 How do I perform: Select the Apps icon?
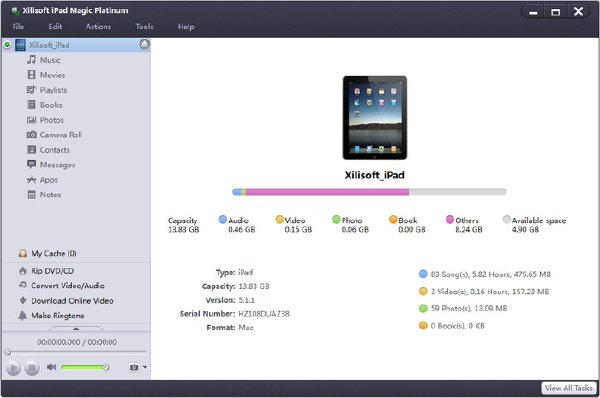coord(32,179)
